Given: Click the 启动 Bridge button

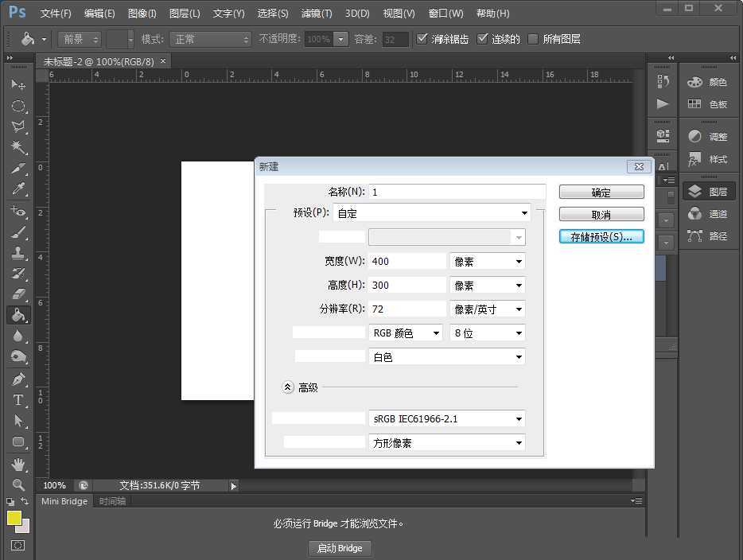Looking at the screenshot, I should (340, 547).
